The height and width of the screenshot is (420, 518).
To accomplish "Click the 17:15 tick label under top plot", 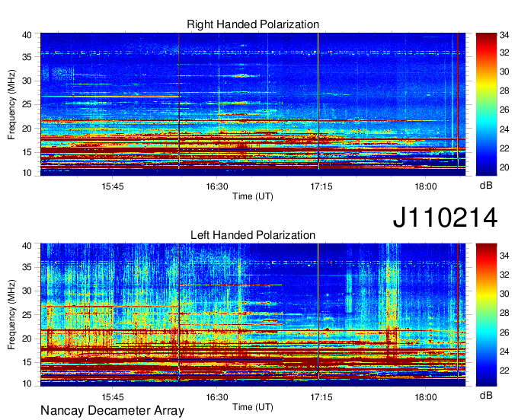I will tap(321, 186).
